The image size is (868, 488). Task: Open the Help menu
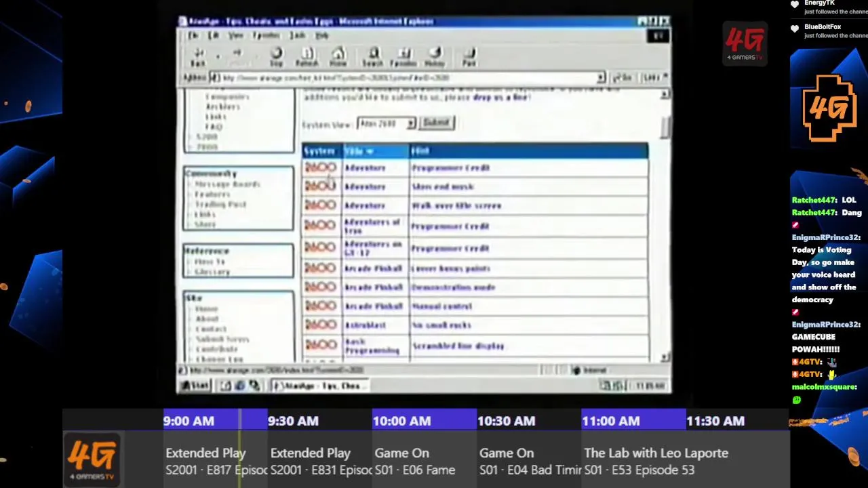pyautogui.click(x=322, y=35)
